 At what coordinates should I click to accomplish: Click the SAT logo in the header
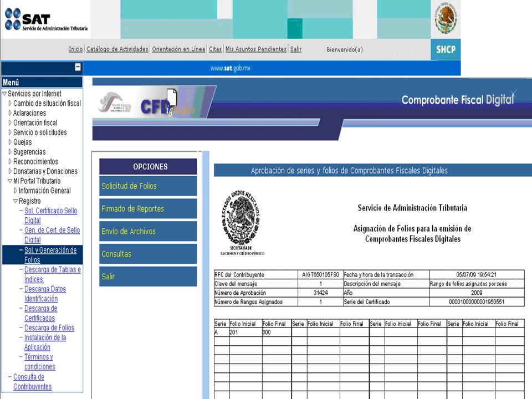[x=46, y=19]
